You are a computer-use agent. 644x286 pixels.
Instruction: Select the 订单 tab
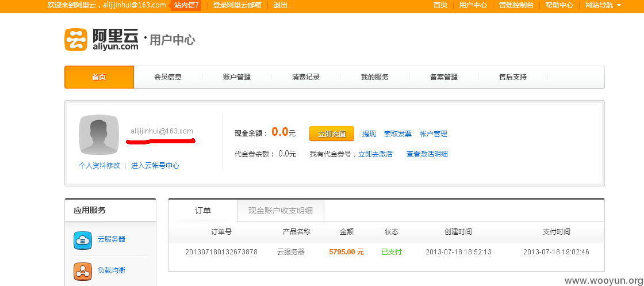[x=202, y=211]
